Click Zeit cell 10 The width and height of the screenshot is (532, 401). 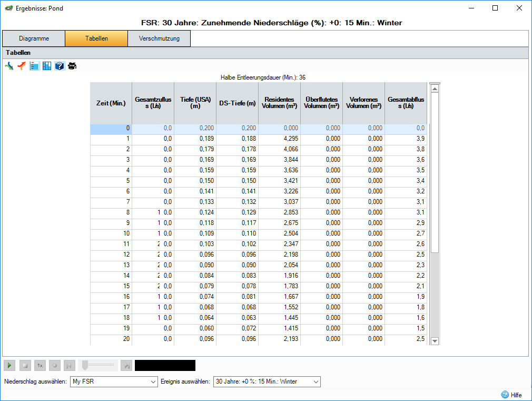(111, 233)
